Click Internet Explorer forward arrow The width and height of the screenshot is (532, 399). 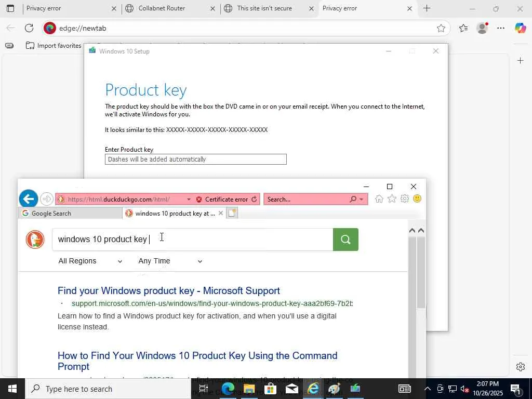(46, 199)
